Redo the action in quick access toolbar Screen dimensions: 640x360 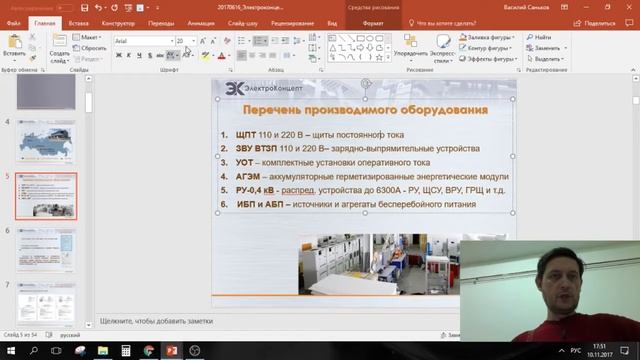pos(114,8)
